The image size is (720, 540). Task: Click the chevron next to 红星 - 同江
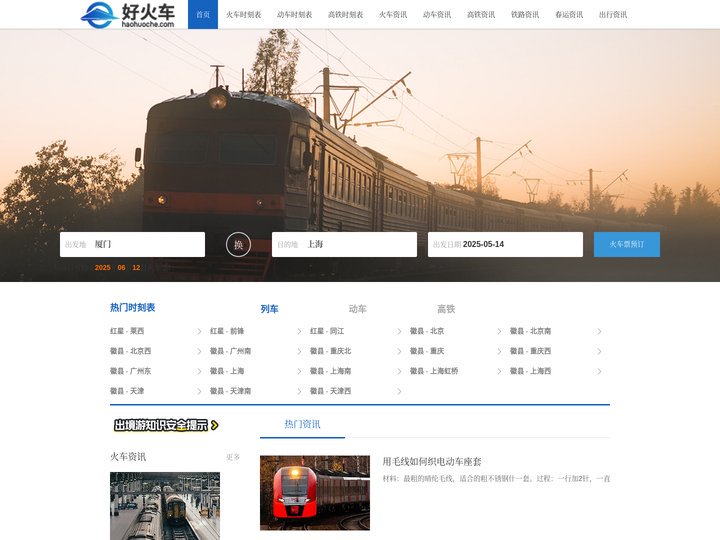pos(399,332)
